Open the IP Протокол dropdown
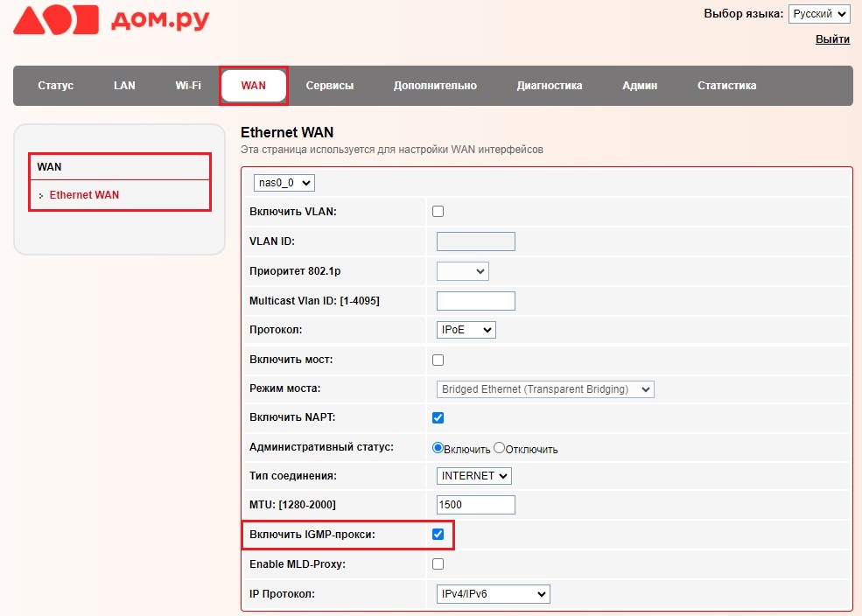This screenshot has height=616, width=862. coord(493,594)
